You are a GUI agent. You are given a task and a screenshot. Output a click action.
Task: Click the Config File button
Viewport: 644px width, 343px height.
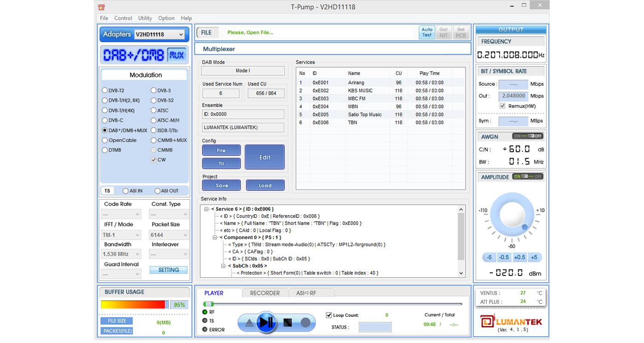221,150
